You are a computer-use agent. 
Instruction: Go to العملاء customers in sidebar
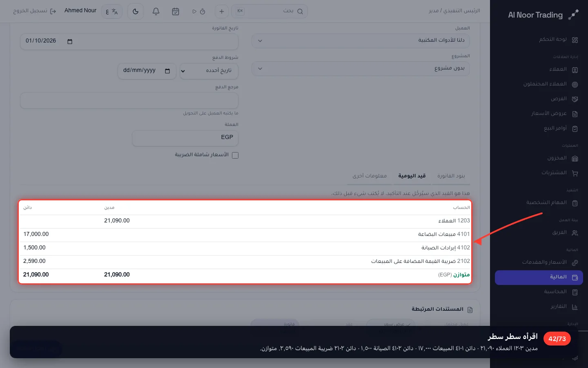pos(539,70)
